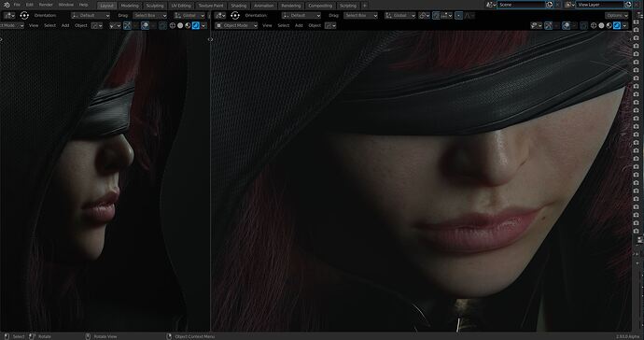This screenshot has height=340, width=644.
Task: Open Global transform orientation in left viewport
Action: [189, 16]
